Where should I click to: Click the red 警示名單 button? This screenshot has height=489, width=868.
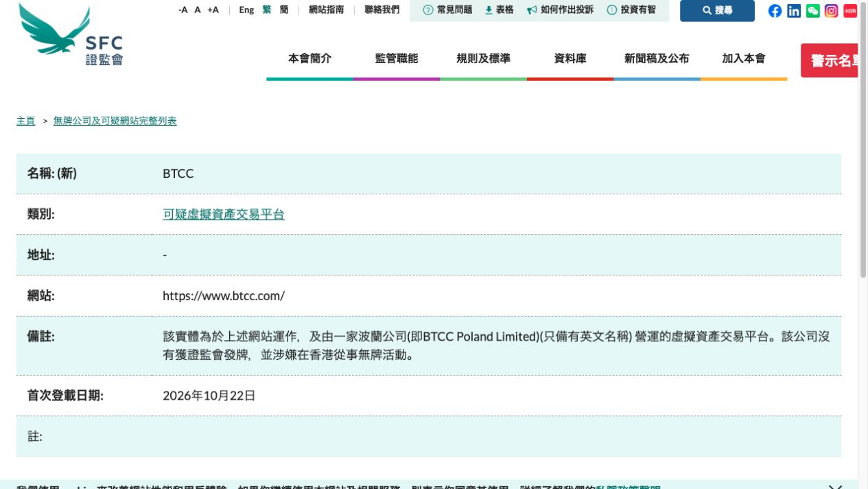pyautogui.click(x=830, y=60)
